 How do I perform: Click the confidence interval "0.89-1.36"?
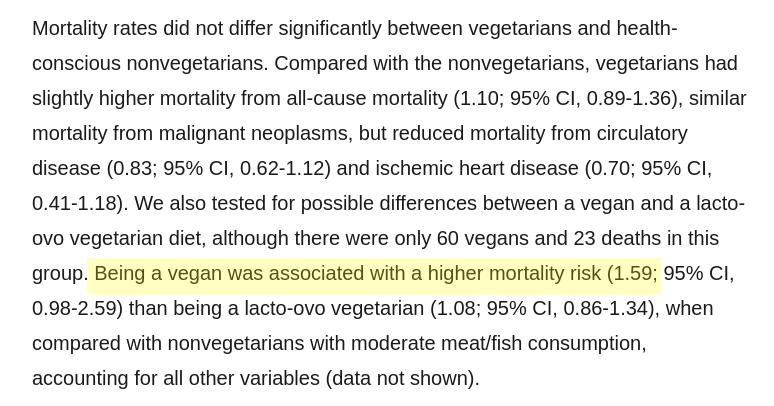coord(630,99)
